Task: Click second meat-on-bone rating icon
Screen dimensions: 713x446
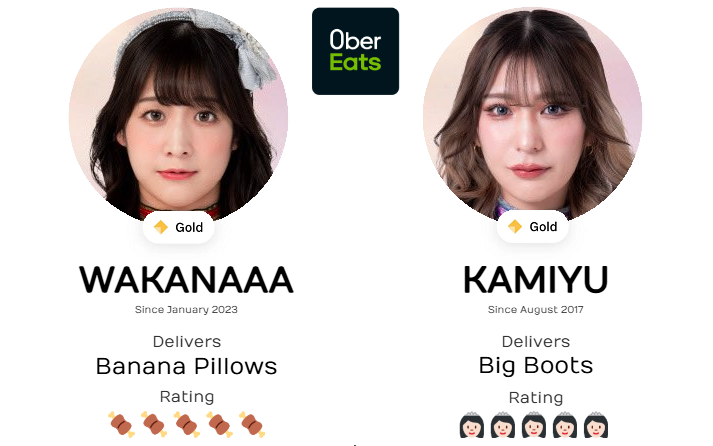Action: [154, 425]
